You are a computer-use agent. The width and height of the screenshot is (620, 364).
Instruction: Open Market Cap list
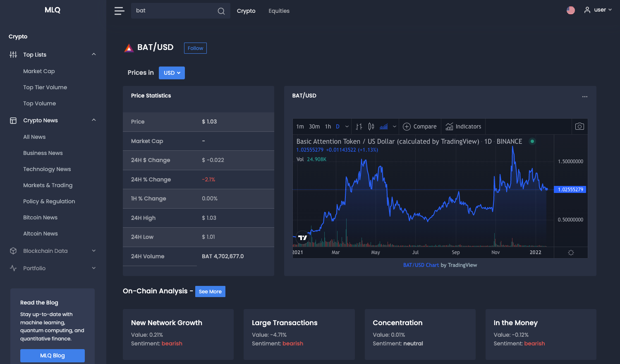click(x=39, y=71)
